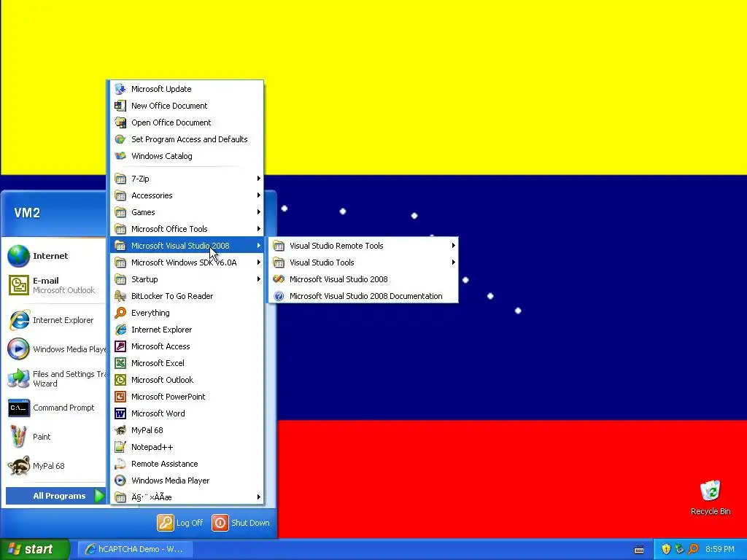The width and height of the screenshot is (747, 560).
Task: Click the Visual Studio Remote Tools folder icon
Action: point(279,246)
